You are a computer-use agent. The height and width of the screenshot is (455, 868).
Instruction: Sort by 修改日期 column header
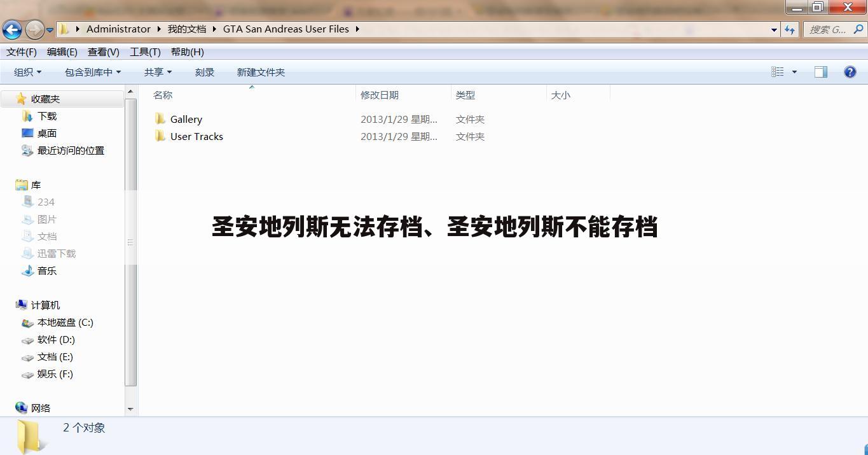380,95
